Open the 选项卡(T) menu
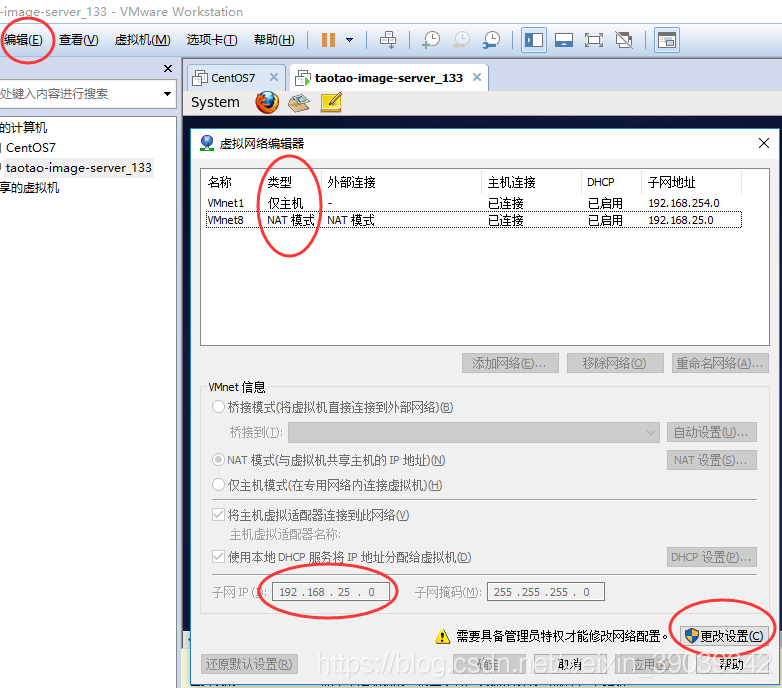This screenshot has width=782, height=688. click(212, 40)
